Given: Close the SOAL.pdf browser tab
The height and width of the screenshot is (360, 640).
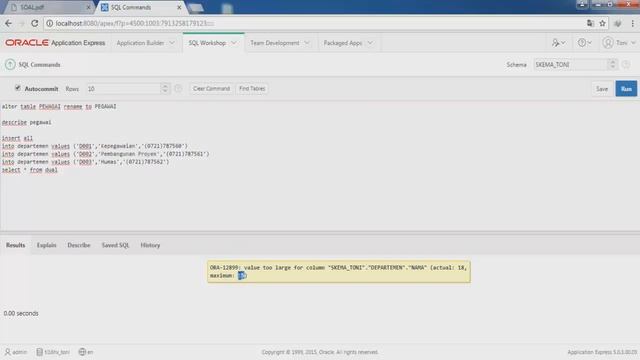Looking at the screenshot, I should [x=88, y=7].
